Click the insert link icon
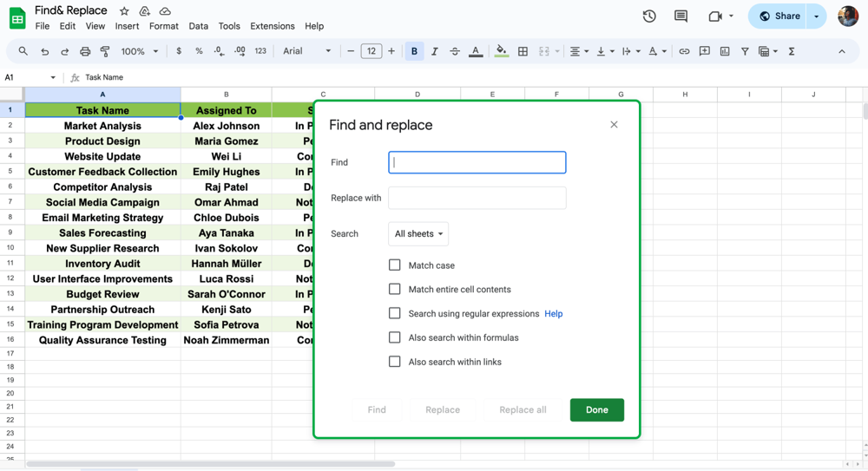Screen dimensions: 868x471 [684, 51]
